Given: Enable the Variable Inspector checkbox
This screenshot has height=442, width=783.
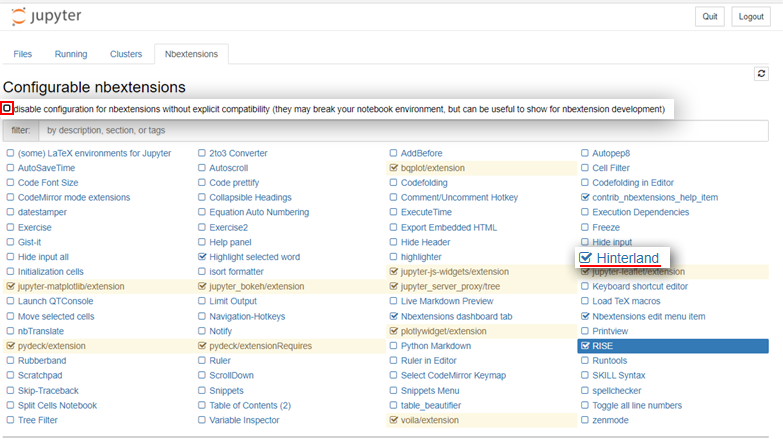Looking at the screenshot, I should 202,420.
